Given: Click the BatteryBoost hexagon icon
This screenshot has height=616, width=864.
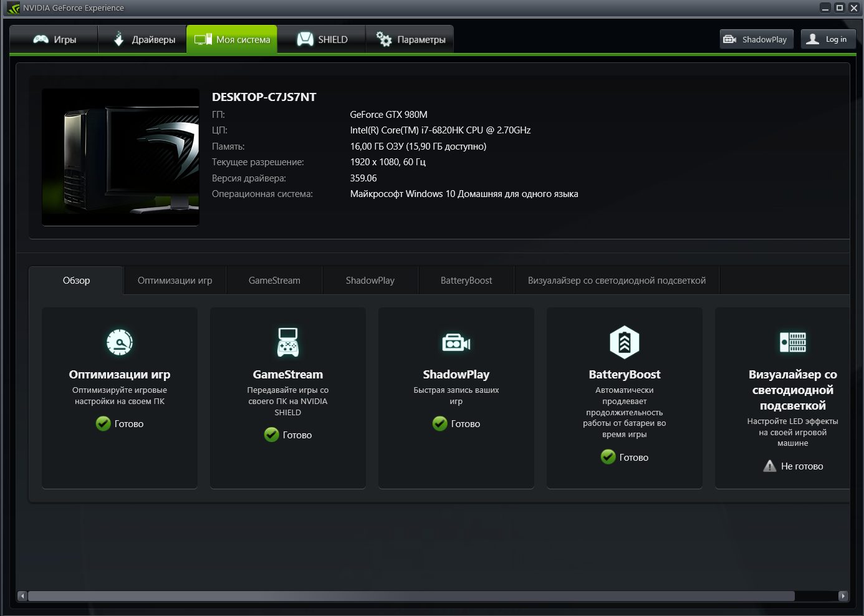Looking at the screenshot, I should click(625, 342).
